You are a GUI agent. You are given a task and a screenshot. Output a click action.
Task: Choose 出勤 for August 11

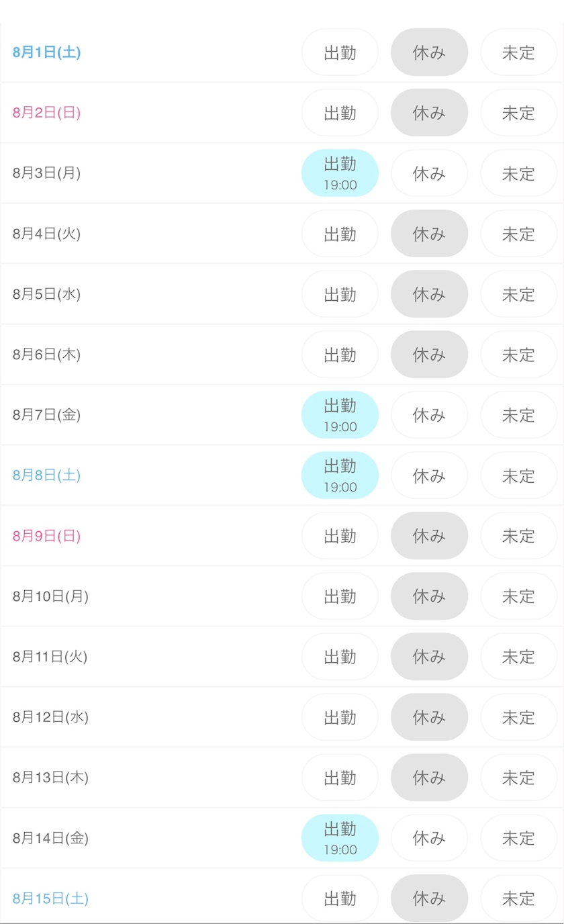coord(340,657)
